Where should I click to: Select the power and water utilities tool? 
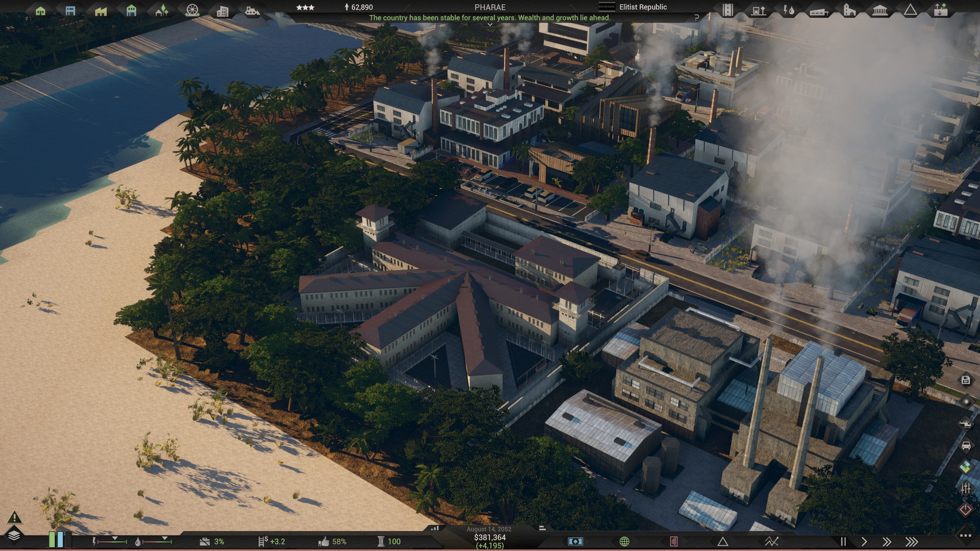pyautogui.click(x=787, y=9)
